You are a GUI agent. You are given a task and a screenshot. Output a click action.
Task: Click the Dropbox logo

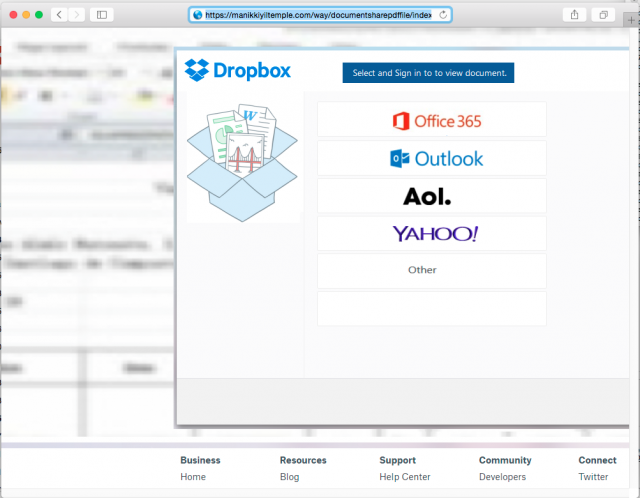238,71
